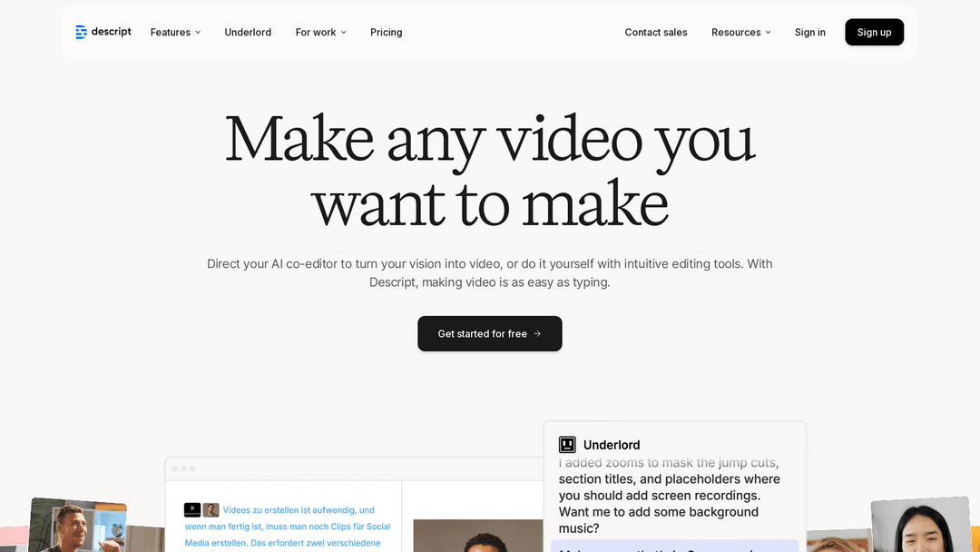This screenshot has height=552, width=980.
Task: Expand the Resources dropdown menu
Action: [x=740, y=32]
